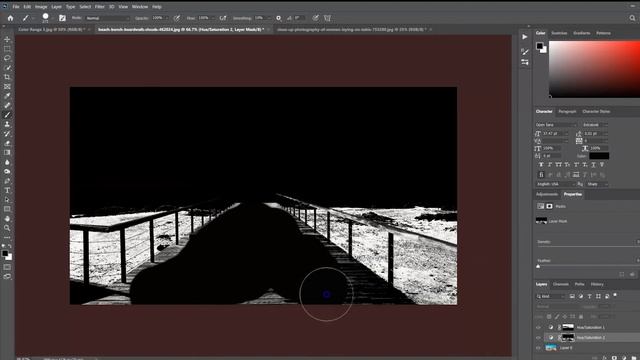The width and height of the screenshot is (640, 360).
Task: Click the Add layer style fx icon
Action: click(x=605, y=358)
